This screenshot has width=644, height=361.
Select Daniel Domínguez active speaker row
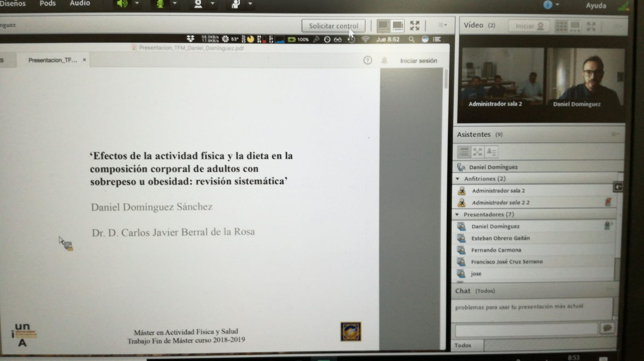[537, 167]
